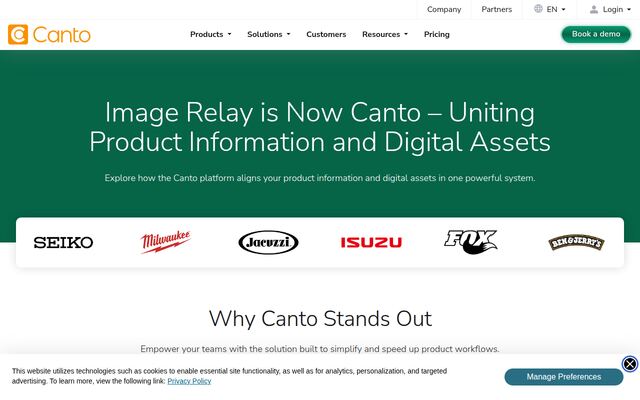Click the Milwaukee logo
The width and height of the screenshot is (640, 400).
point(165,242)
